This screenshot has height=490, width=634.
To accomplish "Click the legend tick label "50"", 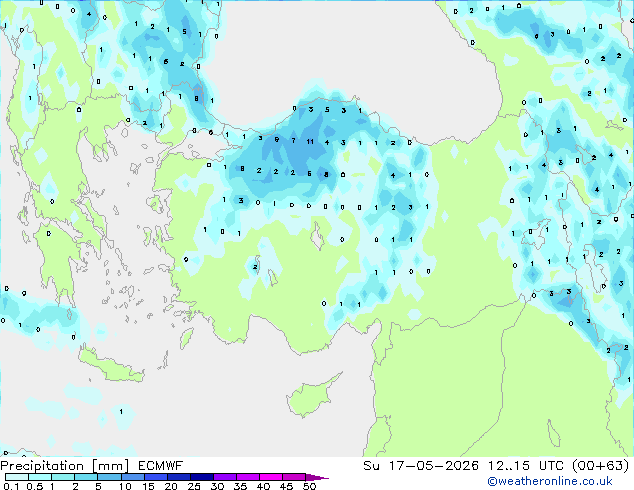I will (x=309, y=486).
